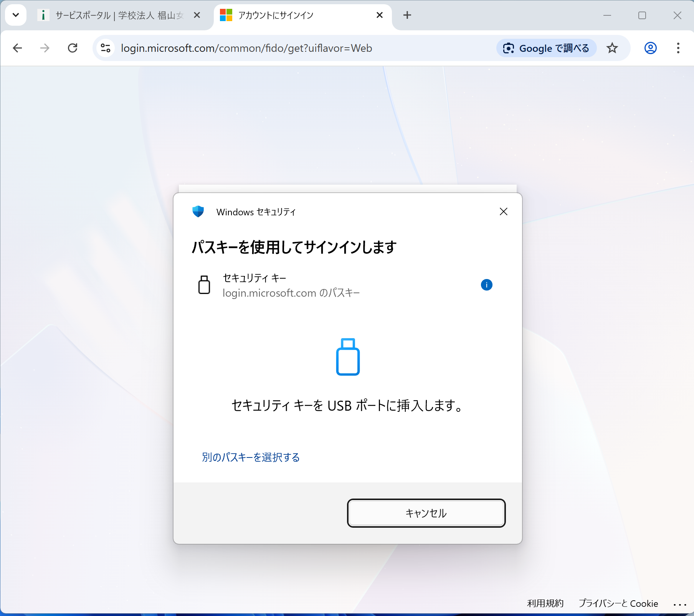Open the Chrome three-dot menu
The width and height of the screenshot is (694, 616).
[x=678, y=48]
